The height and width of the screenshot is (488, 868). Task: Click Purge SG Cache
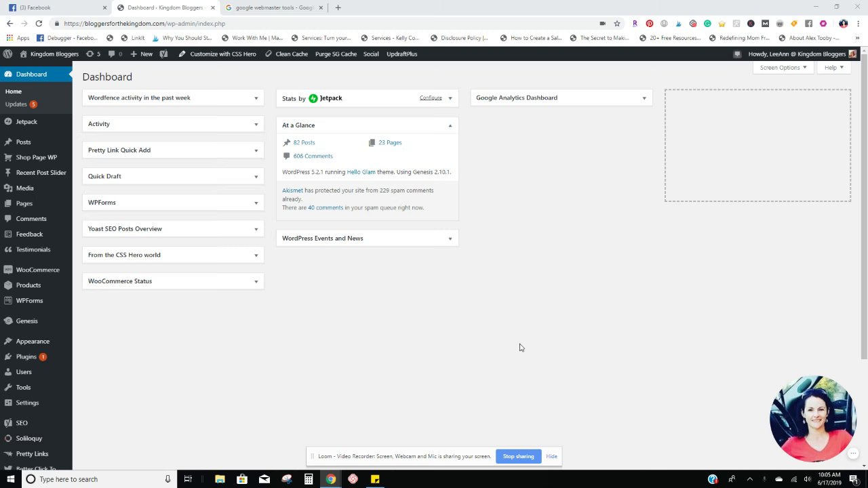(x=336, y=54)
